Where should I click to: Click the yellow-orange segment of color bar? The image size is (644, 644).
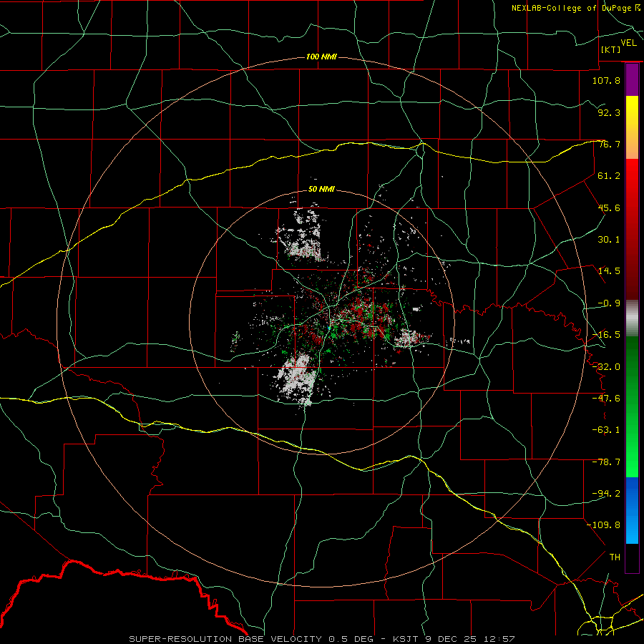[632, 127]
